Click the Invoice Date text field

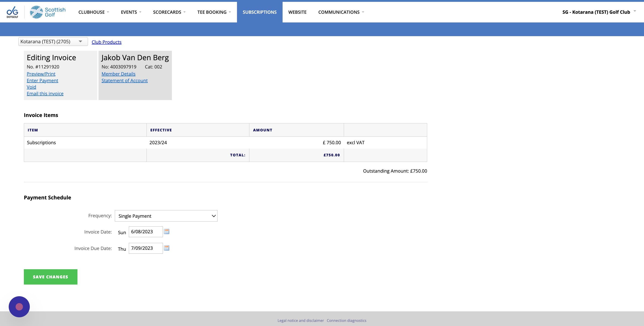(146, 232)
